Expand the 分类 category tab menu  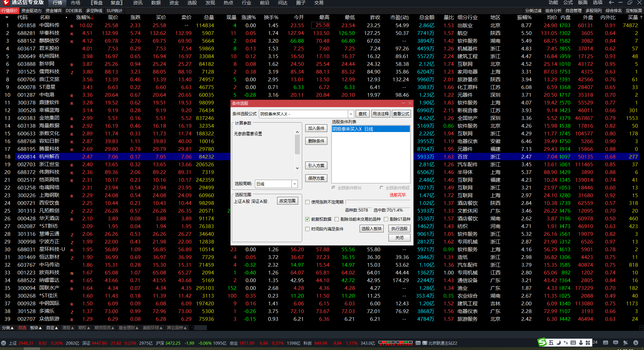click(x=8, y=327)
